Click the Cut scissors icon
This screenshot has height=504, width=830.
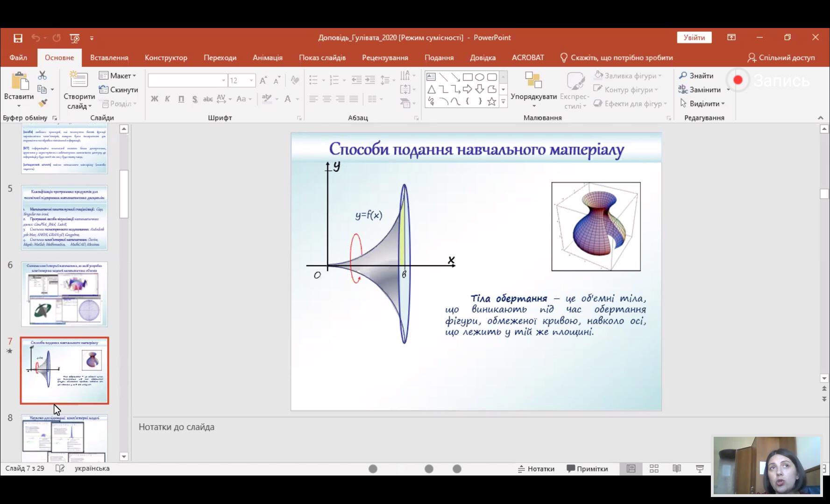(x=43, y=75)
